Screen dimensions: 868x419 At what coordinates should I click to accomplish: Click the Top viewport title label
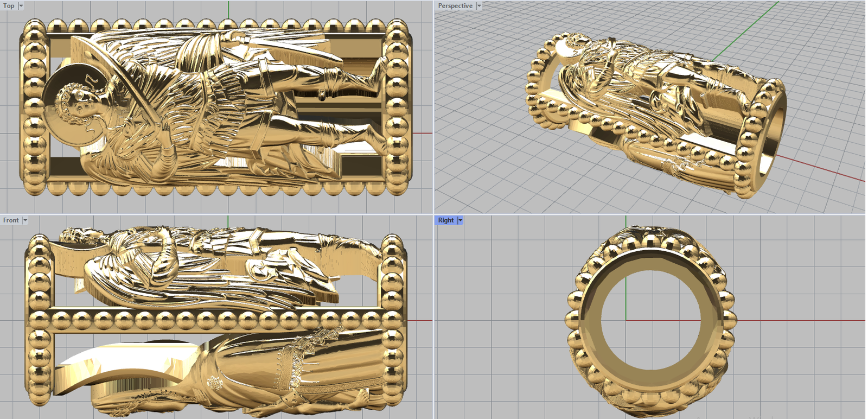[9, 6]
